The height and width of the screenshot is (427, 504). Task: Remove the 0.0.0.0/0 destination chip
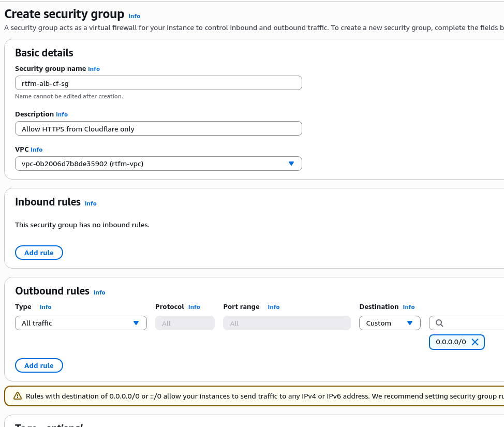475,342
